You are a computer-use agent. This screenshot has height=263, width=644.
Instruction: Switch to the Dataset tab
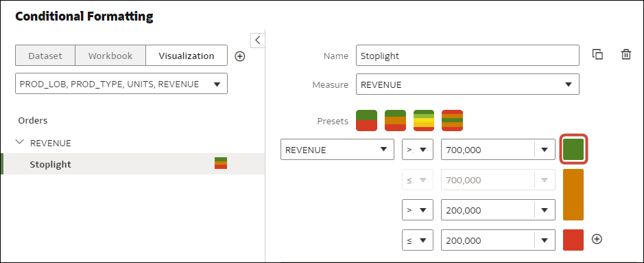click(x=45, y=56)
